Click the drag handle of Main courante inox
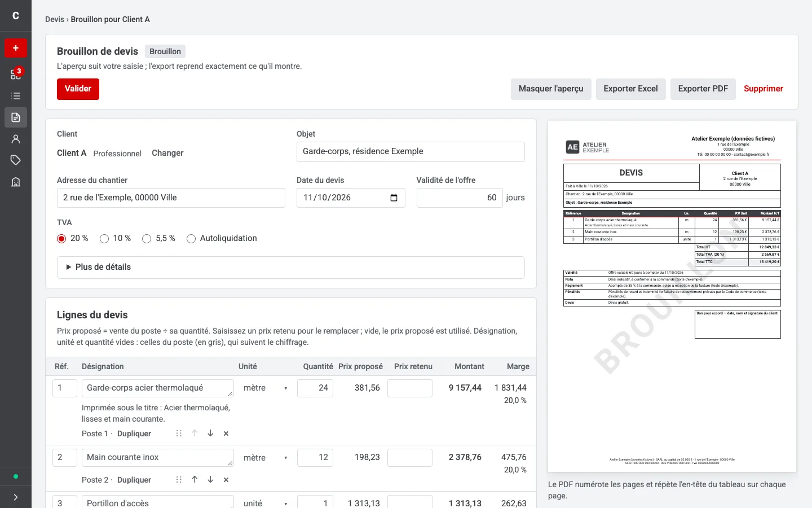The image size is (812, 508). click(x=179, y=480)
